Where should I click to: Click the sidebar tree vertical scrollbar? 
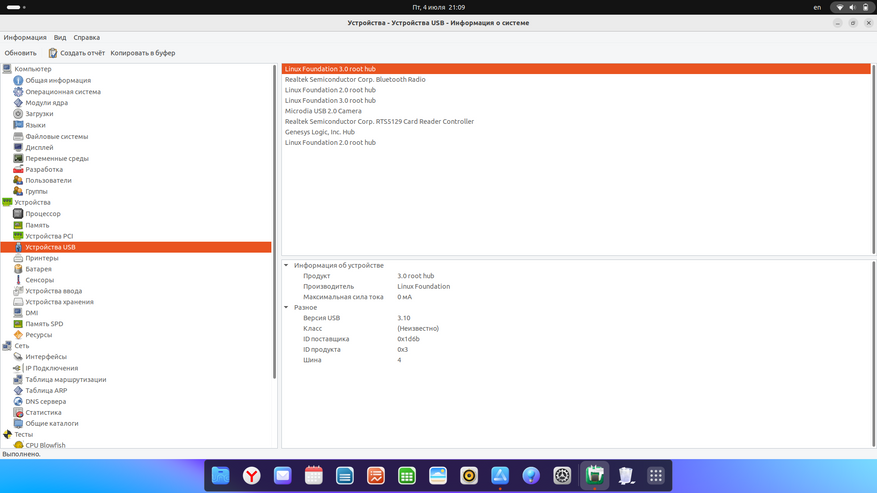(275, 222)
